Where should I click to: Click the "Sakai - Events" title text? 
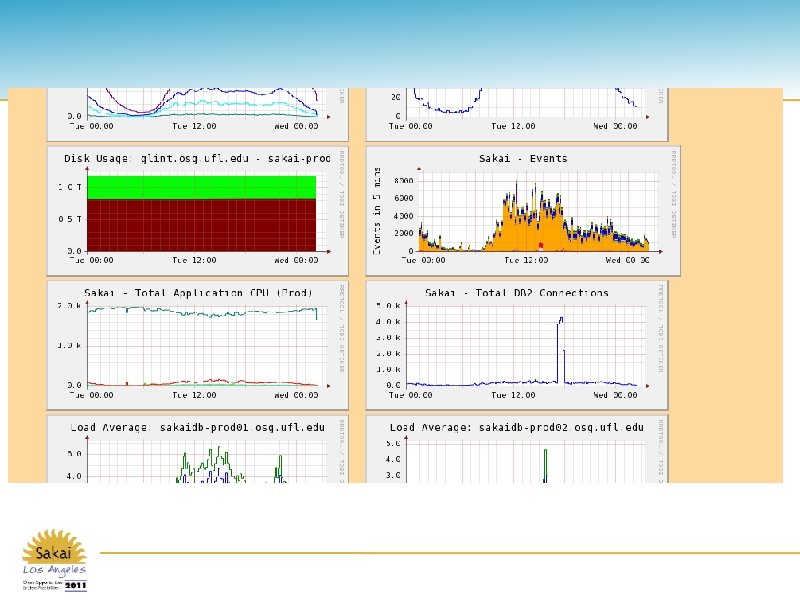[x=523, y=159]
